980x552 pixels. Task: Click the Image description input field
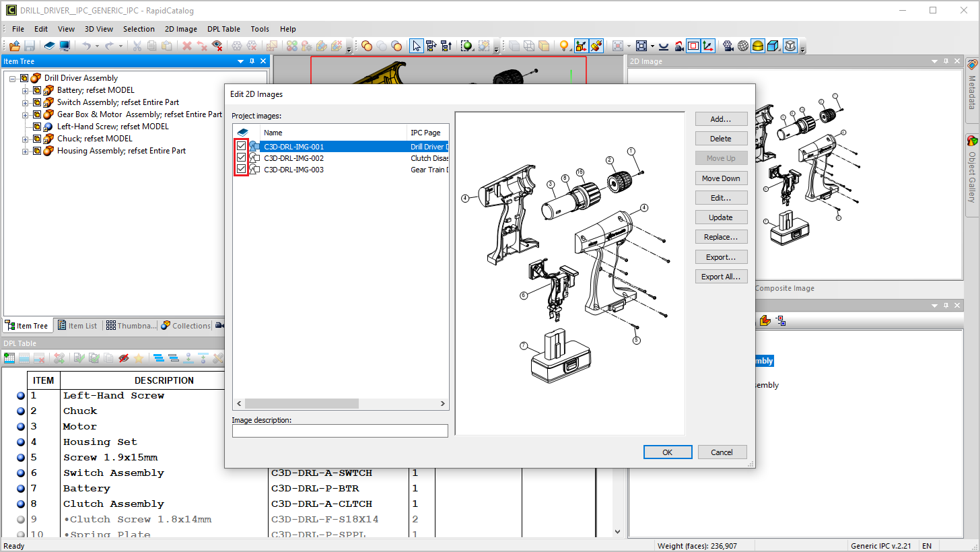pos(340,431)
